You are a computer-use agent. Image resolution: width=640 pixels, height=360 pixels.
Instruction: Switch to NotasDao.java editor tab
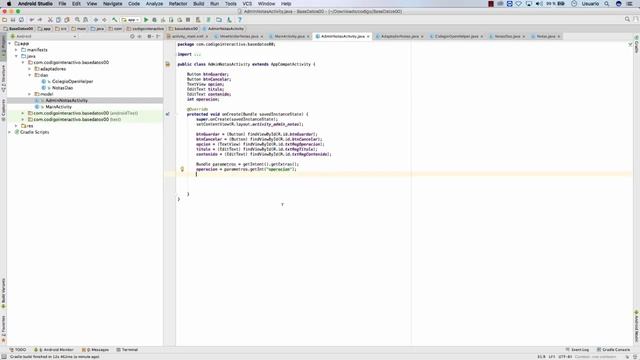(507, 36)
